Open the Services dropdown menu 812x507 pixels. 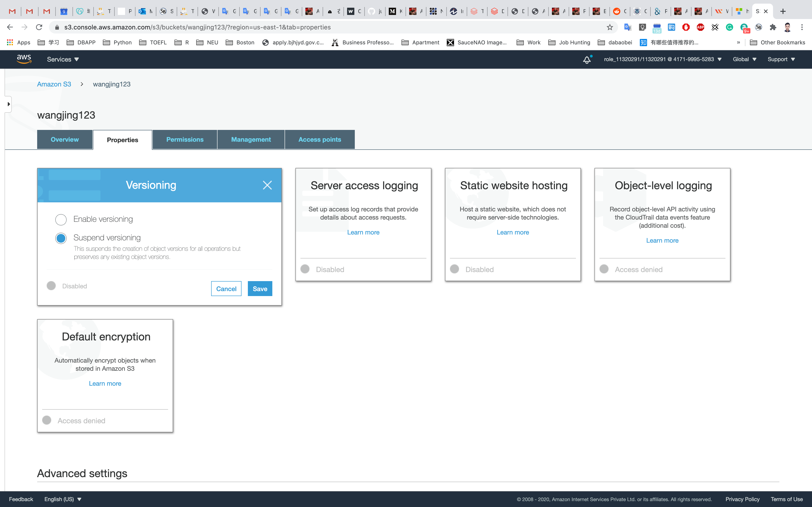63,59
